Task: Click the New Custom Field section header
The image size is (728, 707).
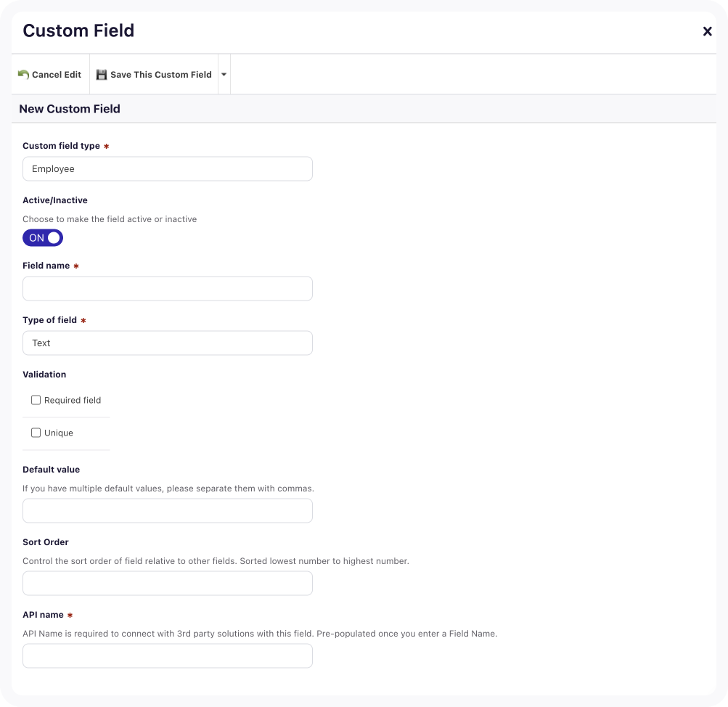Action: click(x=70, y=109)
